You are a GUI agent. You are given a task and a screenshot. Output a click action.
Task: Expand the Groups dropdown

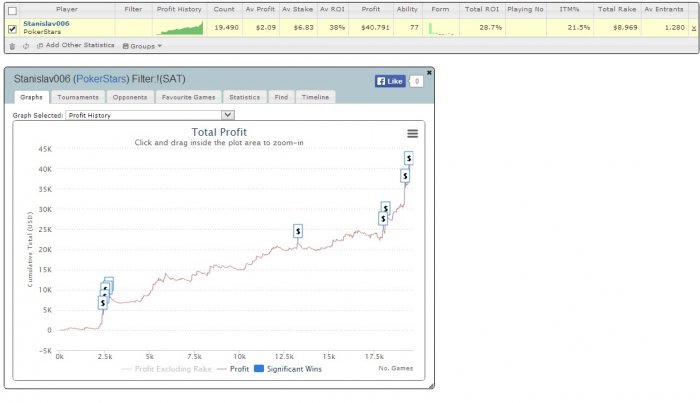pyautogui.click(x=142, y=46)
